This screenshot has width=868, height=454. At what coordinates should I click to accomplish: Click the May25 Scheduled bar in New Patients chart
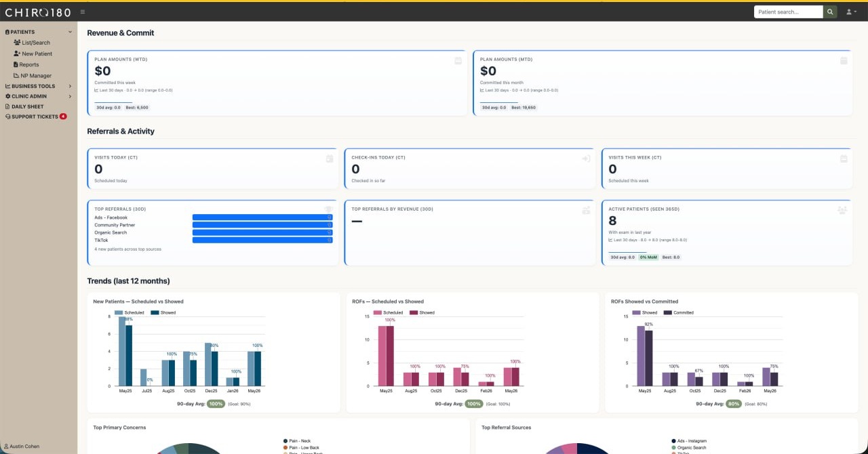click(x=122, y=351)
